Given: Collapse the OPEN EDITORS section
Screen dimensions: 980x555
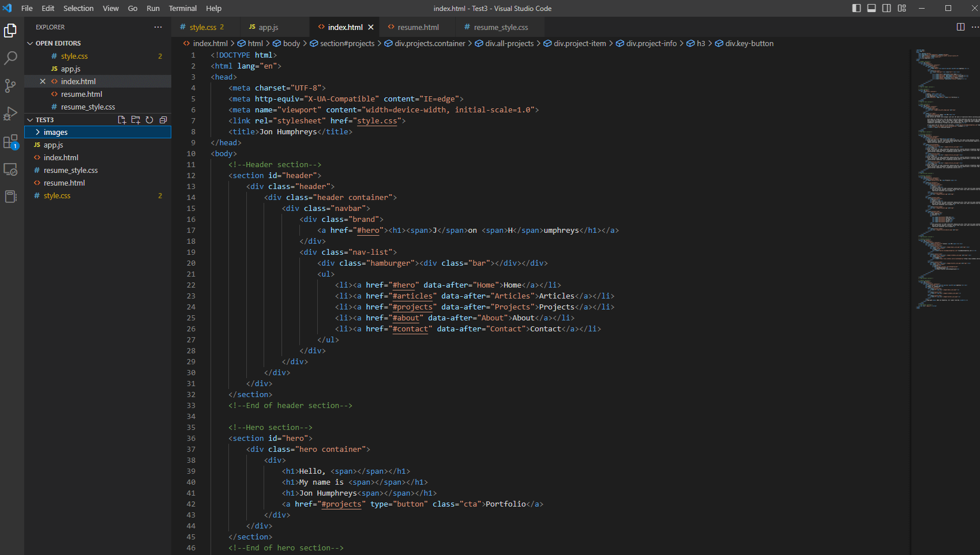Looking at the screenshot, I should point(30,43).
